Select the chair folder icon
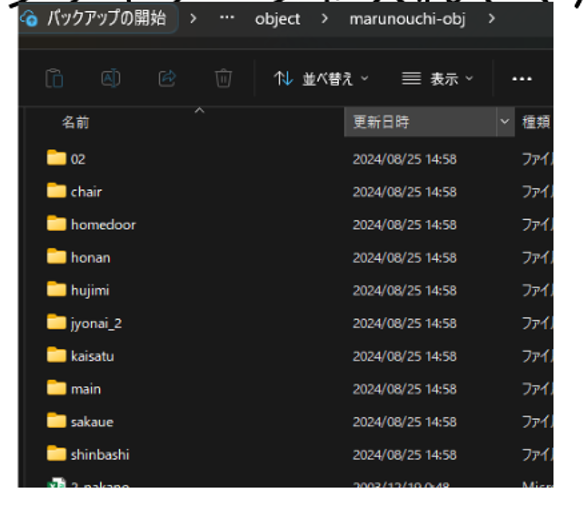This screenshot has height=505, width=587. click(57, 191)
